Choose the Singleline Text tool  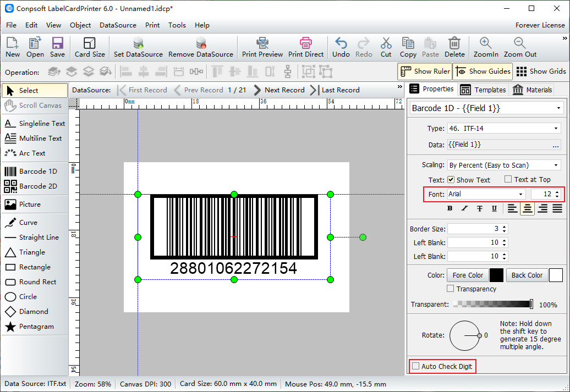pyautogui.click(x=35, y=124)
